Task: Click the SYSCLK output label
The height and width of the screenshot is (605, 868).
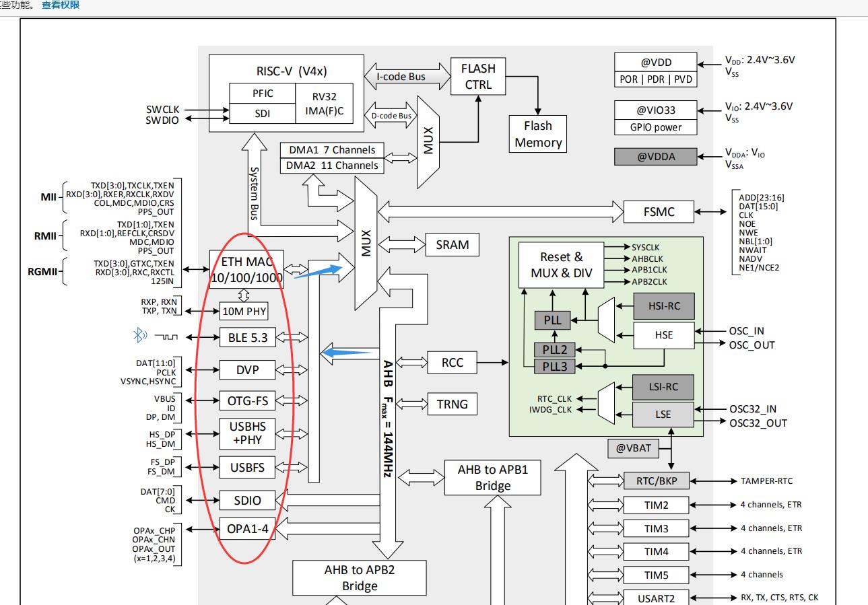Action: (x=645, y=248)
